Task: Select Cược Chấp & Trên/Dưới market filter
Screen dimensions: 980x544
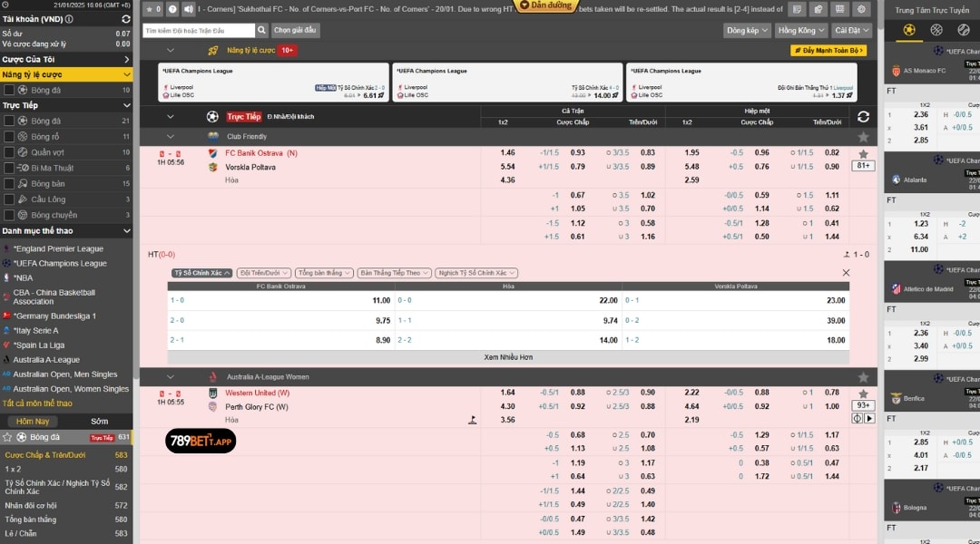Action: click(45, 455)
